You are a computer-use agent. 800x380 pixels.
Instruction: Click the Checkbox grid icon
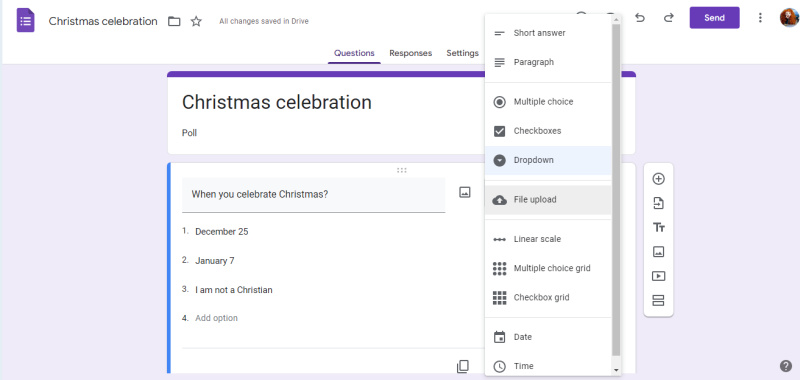coord(499,297)
